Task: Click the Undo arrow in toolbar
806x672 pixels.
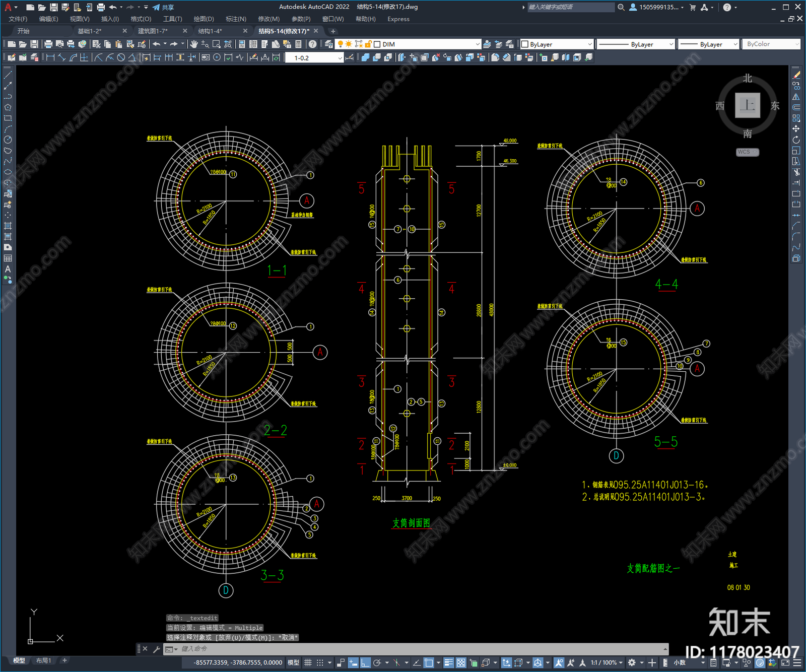Action: 157,44
